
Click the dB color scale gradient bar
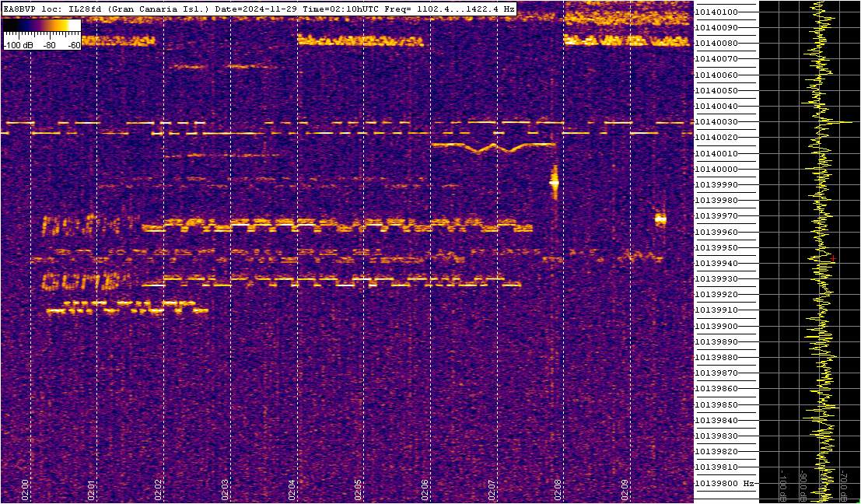pos(42,26)
